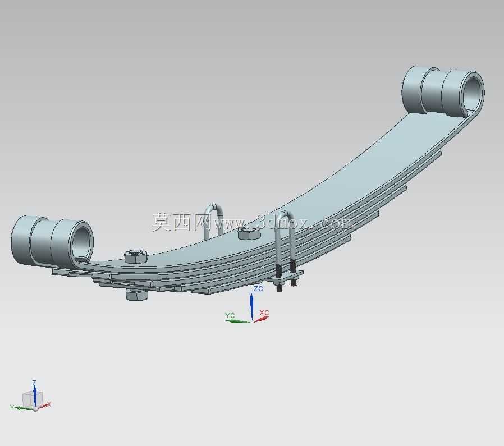
Task: Select the ZC axis handle of the WCS
Action: tap(251, 305)
